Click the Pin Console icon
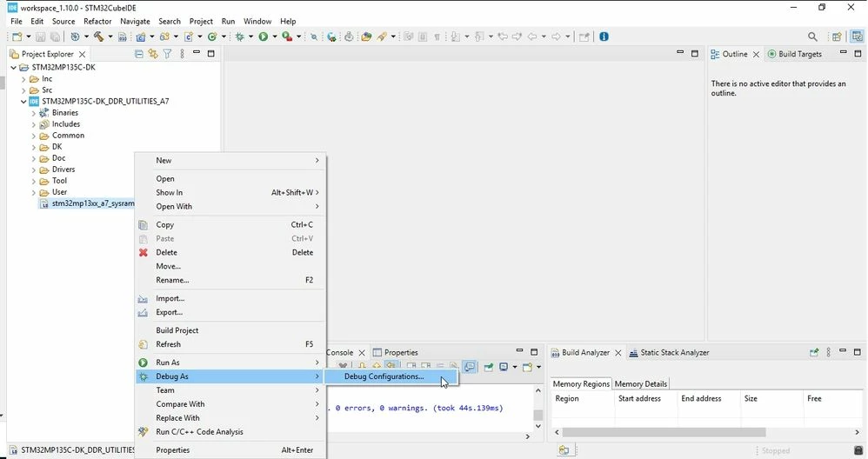 488,367
